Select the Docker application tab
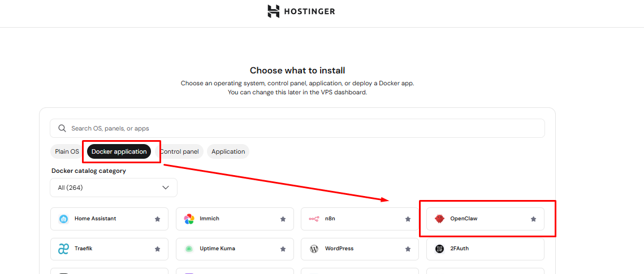Screen dimensions: 644x274 click(x=119, y=151)
